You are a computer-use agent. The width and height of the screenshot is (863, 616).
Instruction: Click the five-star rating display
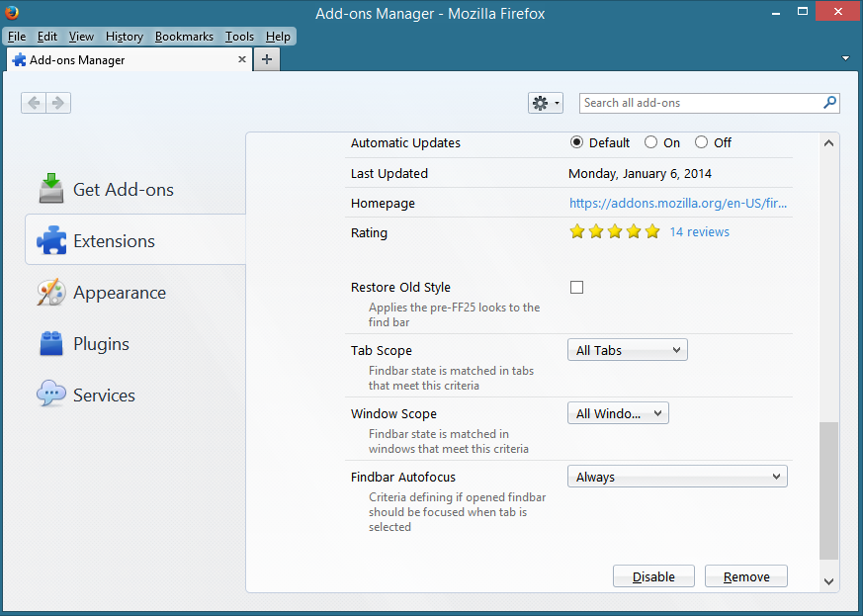point(615,231)
